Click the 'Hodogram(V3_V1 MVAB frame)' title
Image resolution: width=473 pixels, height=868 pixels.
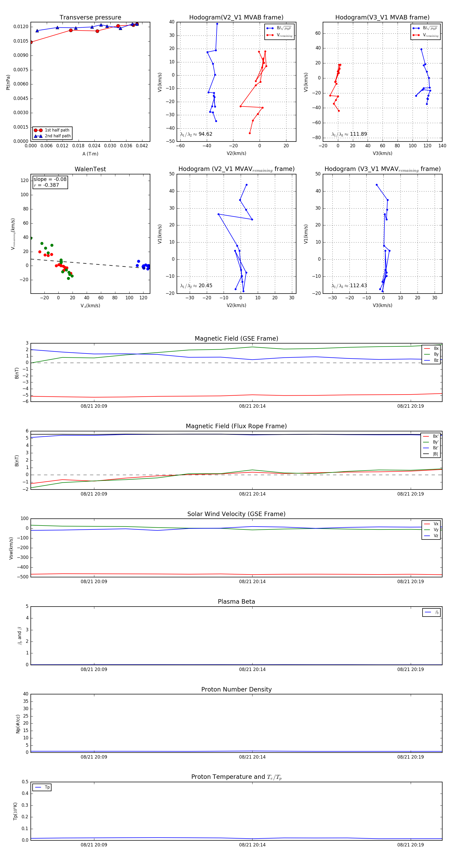pyautogui.click(x=382, y=18)
